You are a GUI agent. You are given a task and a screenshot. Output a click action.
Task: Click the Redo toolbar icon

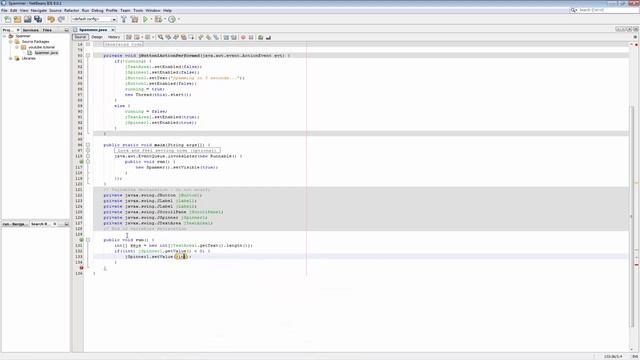[61, 19]
